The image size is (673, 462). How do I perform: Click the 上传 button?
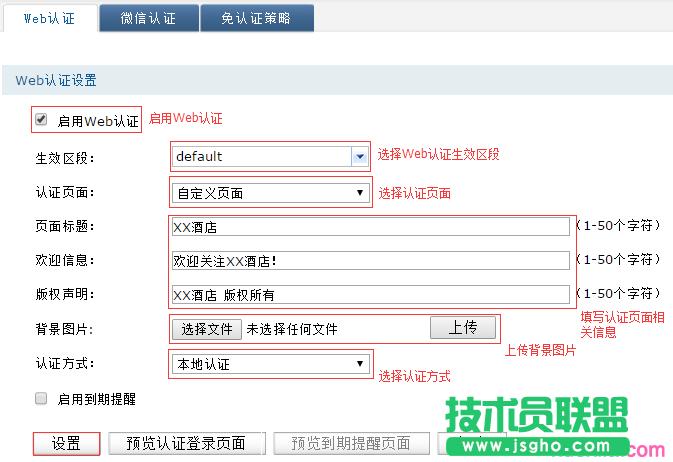click(462, 328)
